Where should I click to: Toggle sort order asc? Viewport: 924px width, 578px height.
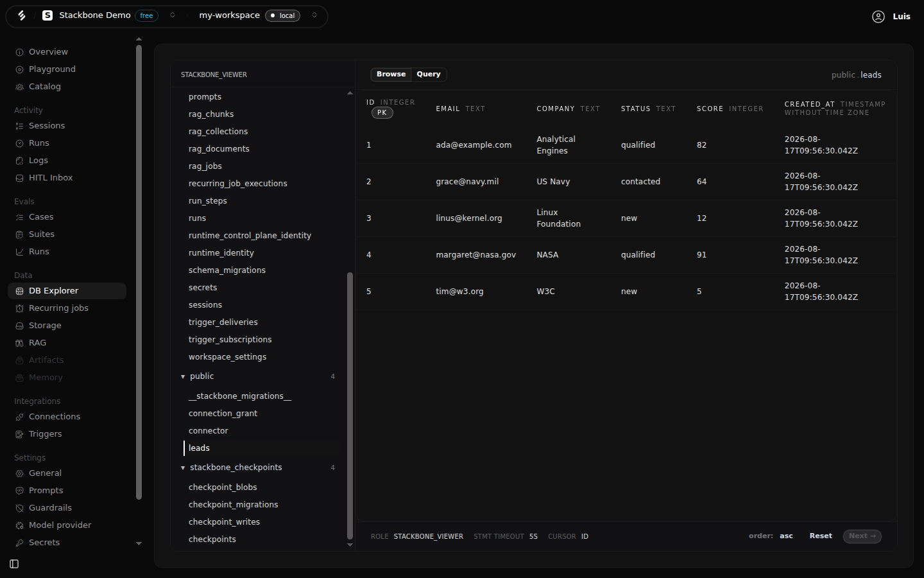click(786, 536)
